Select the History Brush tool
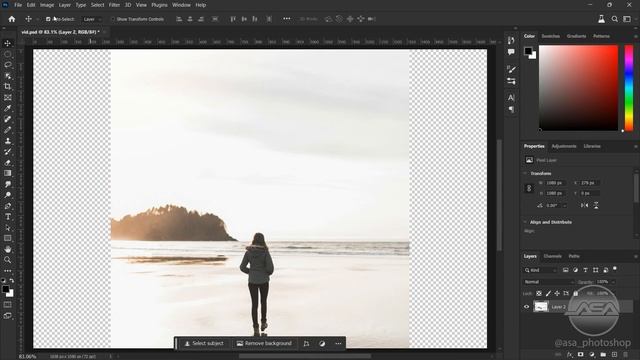Screen dimensions: 640x360 point(7,151)
